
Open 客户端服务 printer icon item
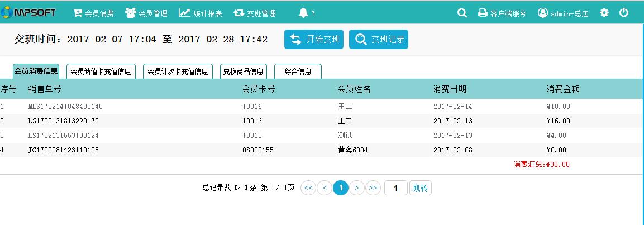click(x=502, y=13)
